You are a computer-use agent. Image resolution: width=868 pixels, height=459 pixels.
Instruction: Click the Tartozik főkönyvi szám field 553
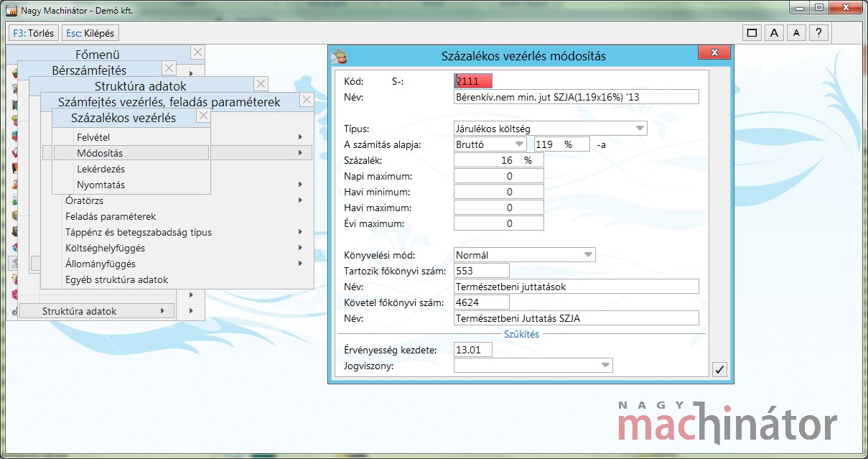coord(481,271)
